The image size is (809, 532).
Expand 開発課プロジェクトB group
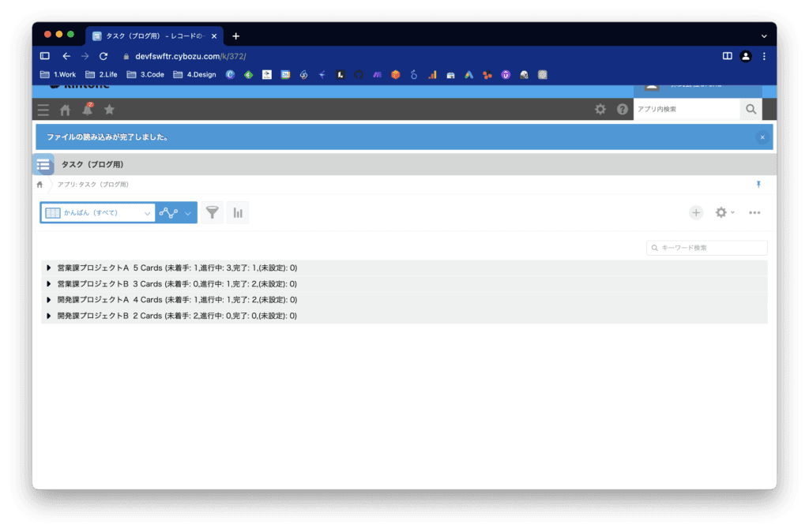tap(48, 316)
